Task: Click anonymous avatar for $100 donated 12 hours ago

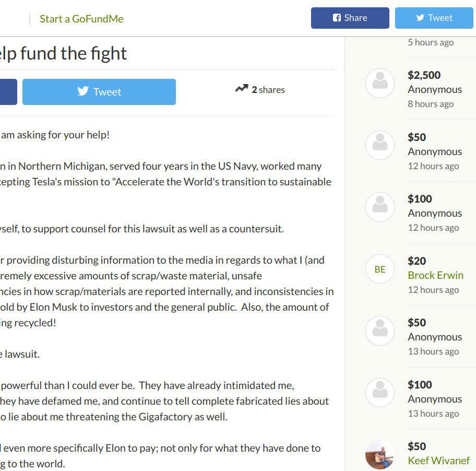Action: (380, 207)
